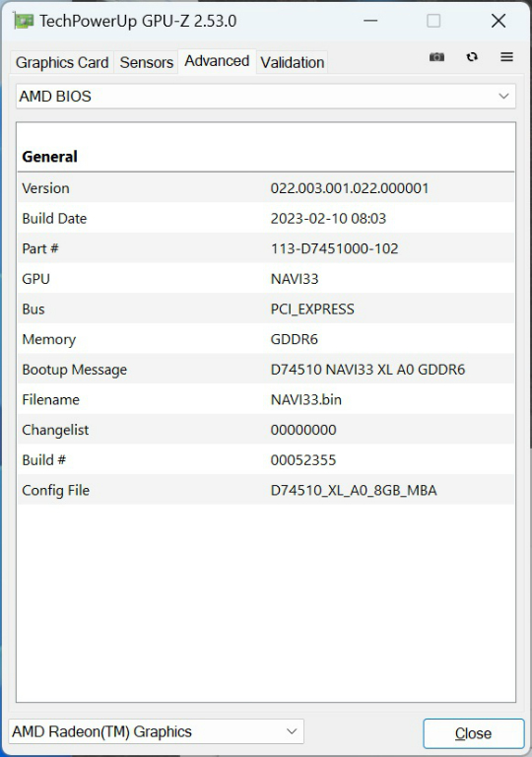Image resolution: width=532 pixels, height=757 pixels.
Task: Close the window with the title bar X
Action: click(499, 21)
